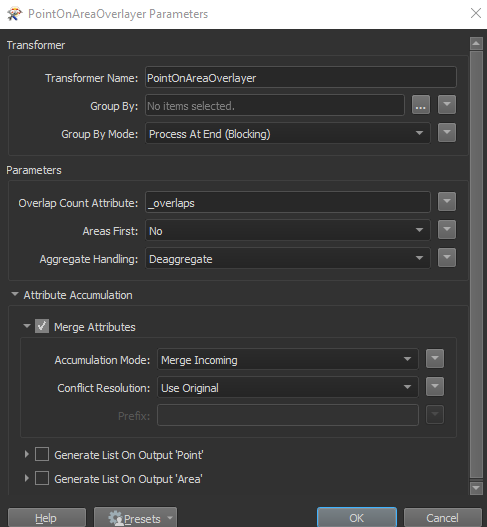The width and height of the screenshot is (487, 527).
Task: Click the scrollbar up arrow
Action: coord(476,43)
